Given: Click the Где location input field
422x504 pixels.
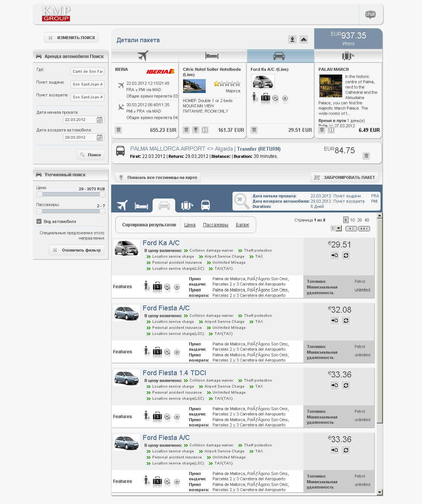Looking at the screenshot, I should pyautogui.click(x=87, y=72).
